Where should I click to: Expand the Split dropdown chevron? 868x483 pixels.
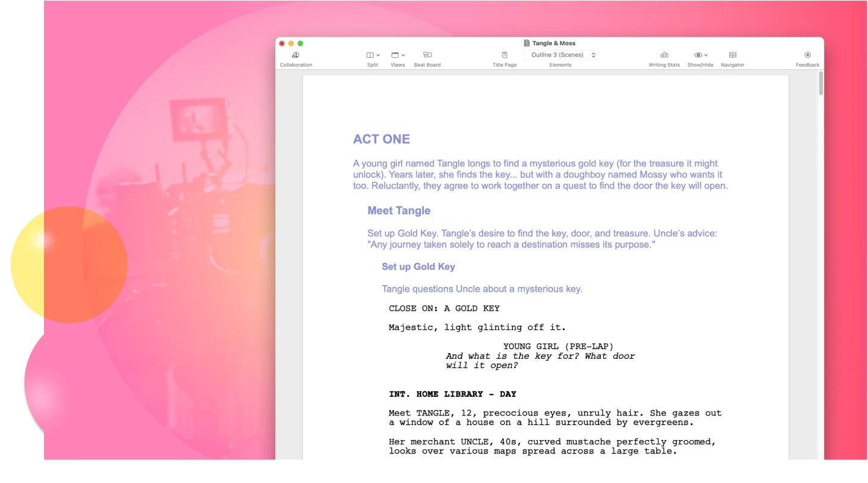(378, 55)
